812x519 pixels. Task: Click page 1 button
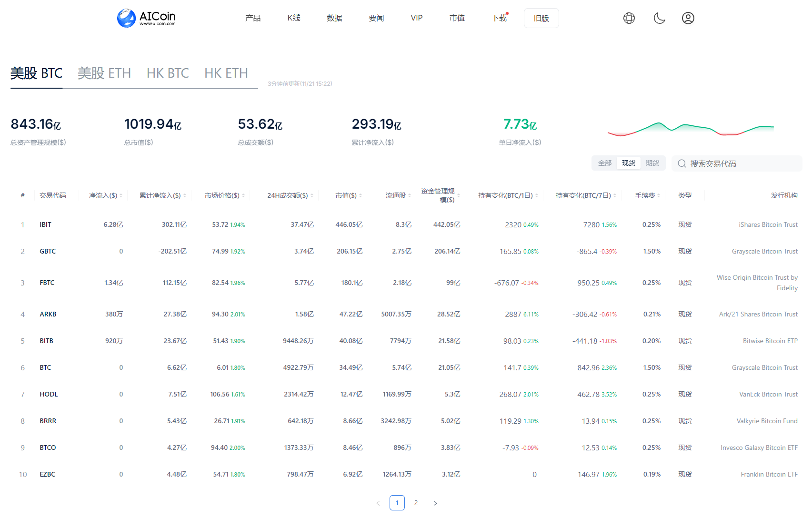[x=397, y=503]
